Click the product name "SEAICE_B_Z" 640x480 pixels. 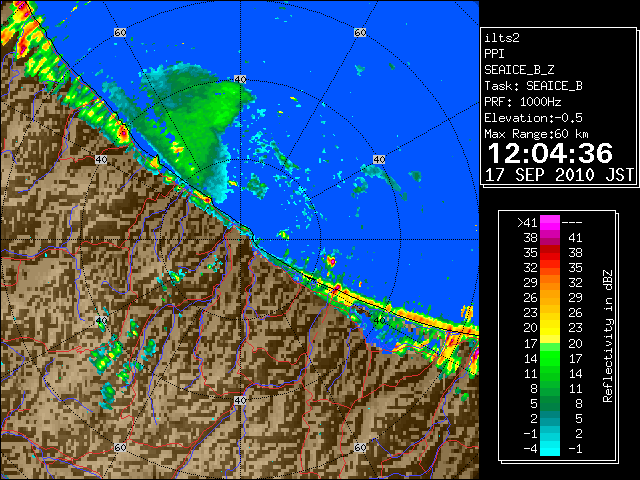tap(519, 70)
